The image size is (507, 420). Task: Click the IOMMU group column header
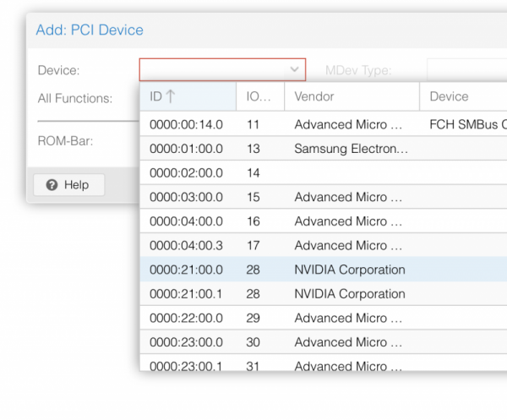tap(259, 96)
